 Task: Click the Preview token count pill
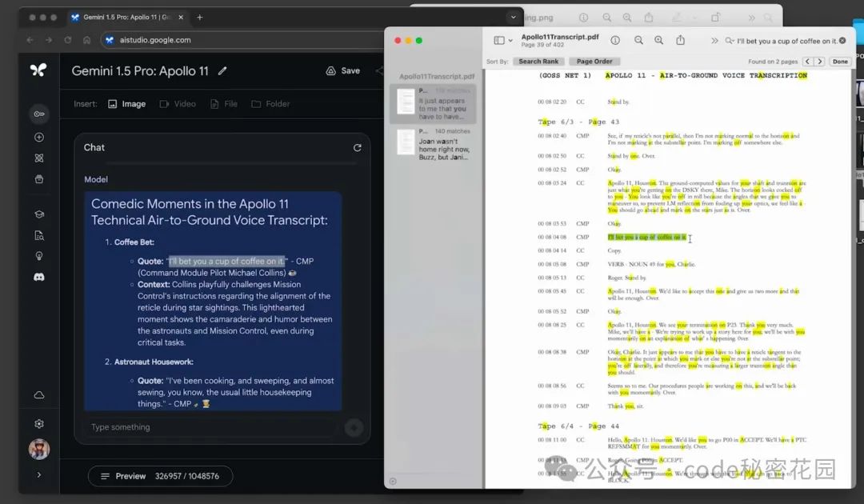pyautogui.click(x=160, y=476)
